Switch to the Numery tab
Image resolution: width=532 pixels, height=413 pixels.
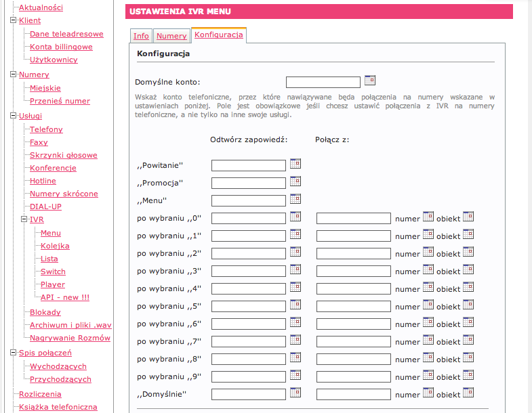click(171, 36)
